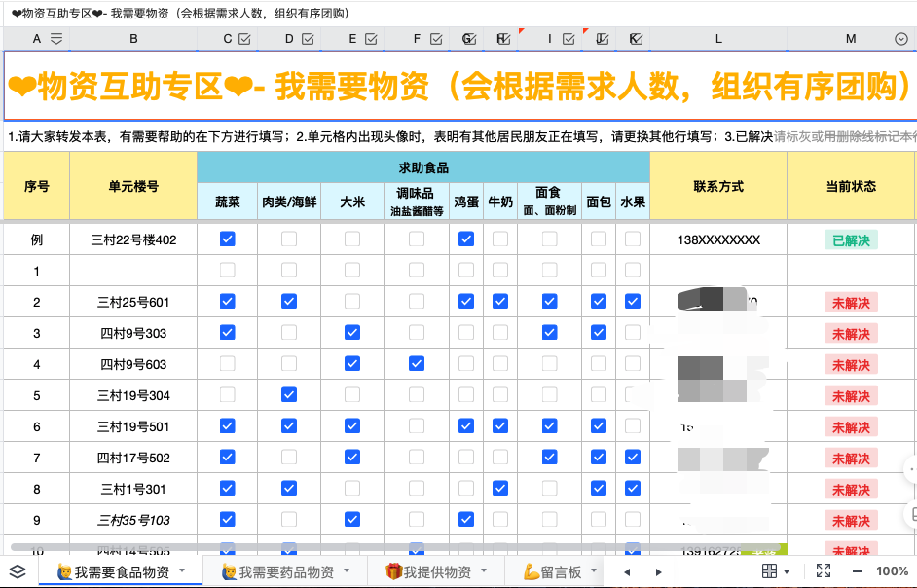Viewport: 917px width, 588px height.
Task: Open dropdown arrow on 留言板 tab
Action: pyautogui.click(x=593, y=571)
